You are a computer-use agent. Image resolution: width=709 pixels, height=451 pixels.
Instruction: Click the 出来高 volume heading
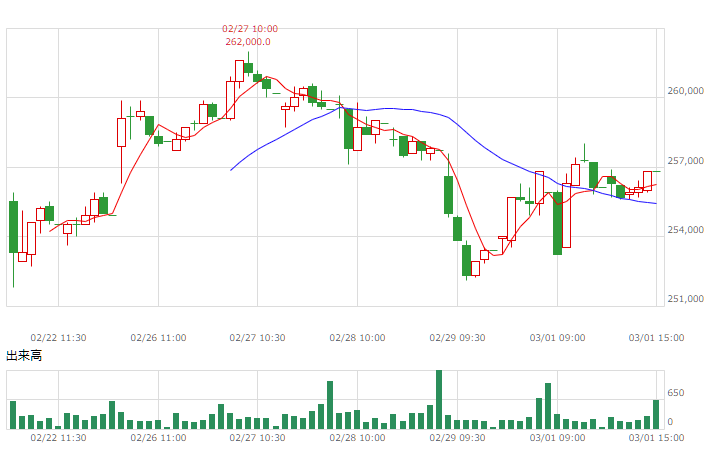pyautogui.click(x=24, y=356)
